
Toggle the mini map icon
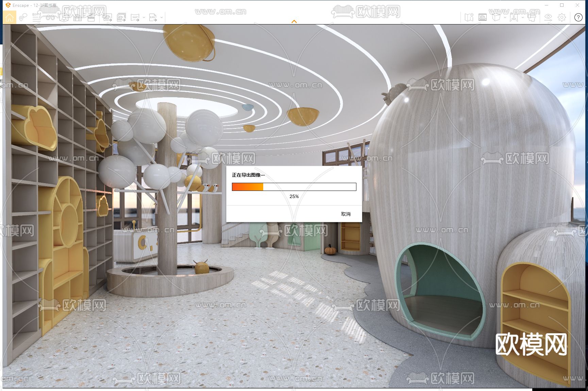click(x=469, y=17)
